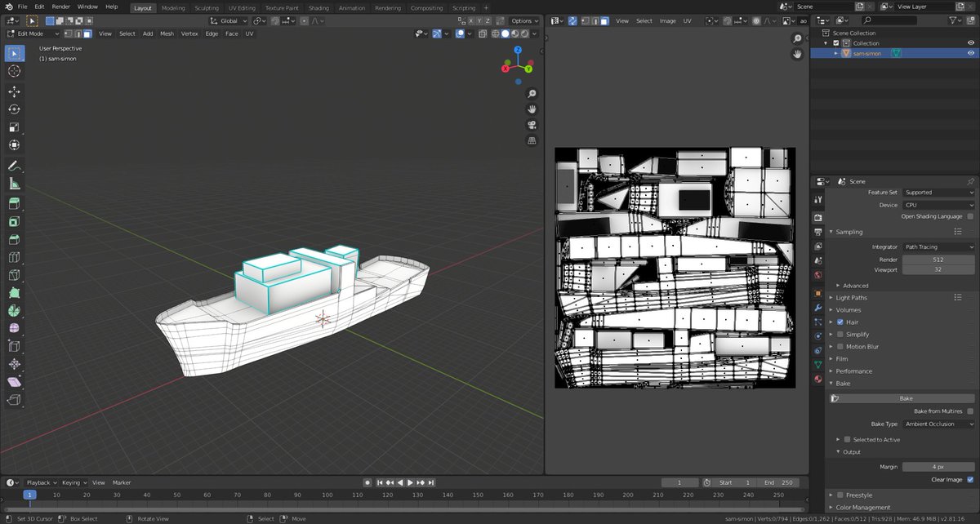Choose the Inset Faces tool
The width and height of the screenshot is (980, 524).
14,221
